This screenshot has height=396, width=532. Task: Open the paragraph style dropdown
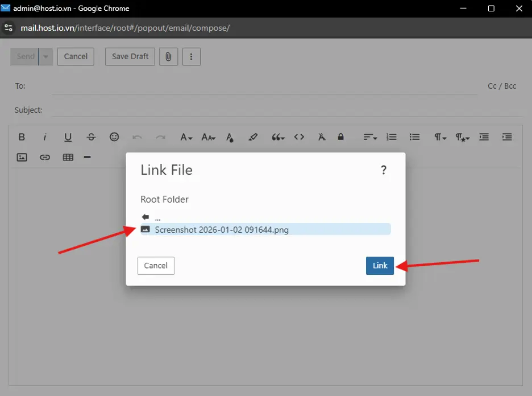tap(462, 137)
